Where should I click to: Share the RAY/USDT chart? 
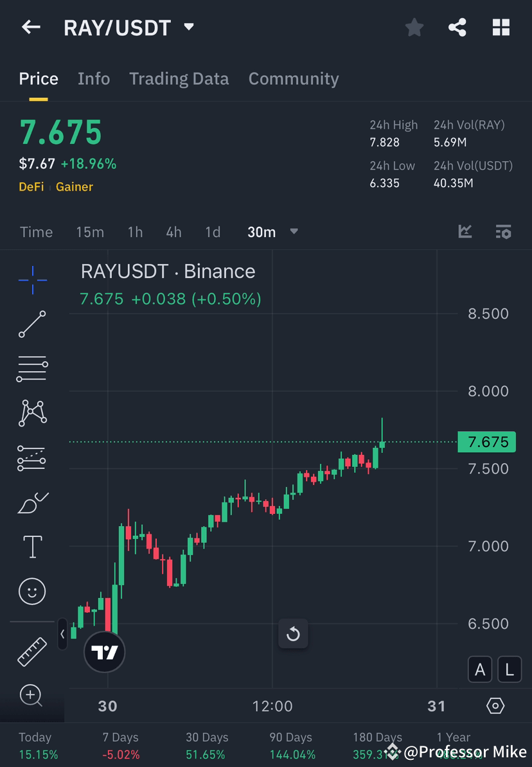pos(457,27)
